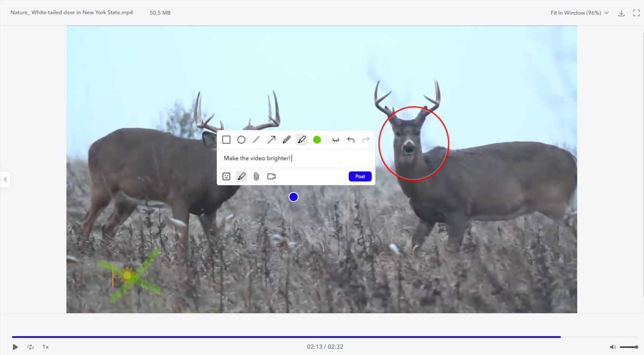The image size is (644, 355).
Task: Select the ellipse annotation tool
Action: 241,139
